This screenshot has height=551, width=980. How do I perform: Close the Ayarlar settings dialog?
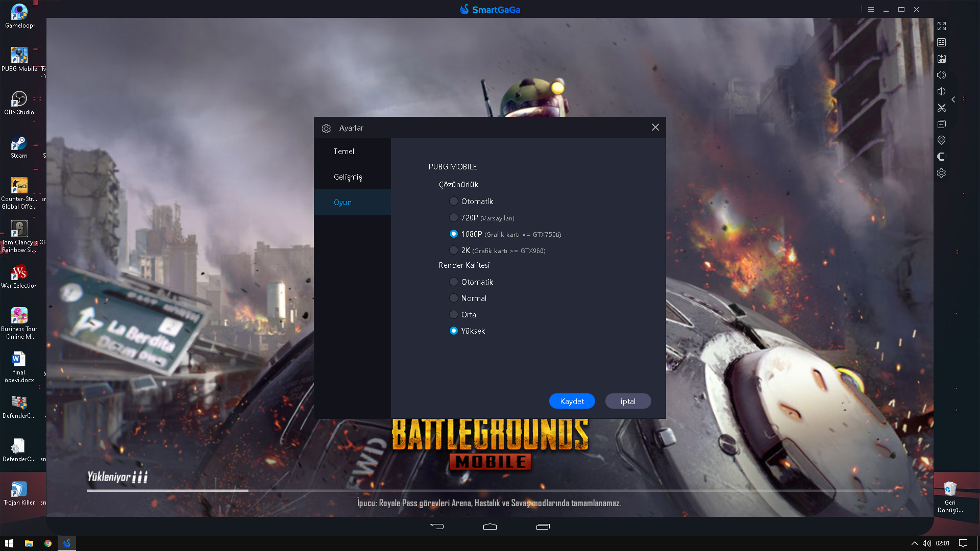(x=655, y=128)
